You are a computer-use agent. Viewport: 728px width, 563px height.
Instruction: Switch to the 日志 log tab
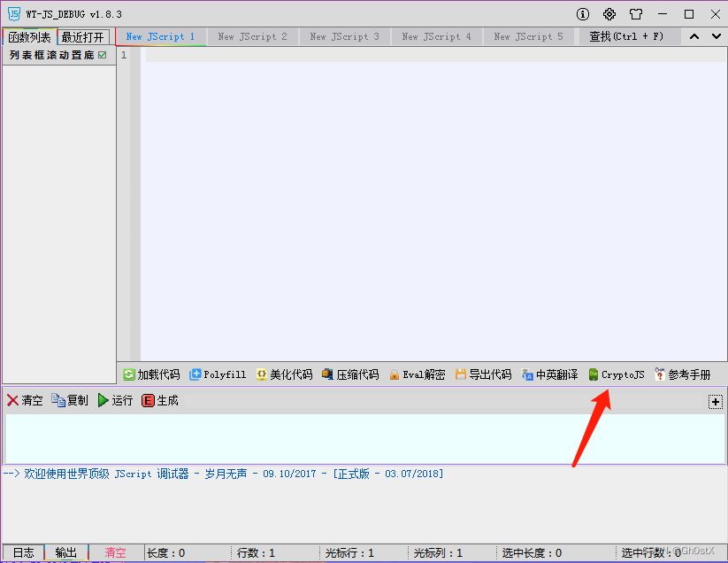tap(23, 552)
